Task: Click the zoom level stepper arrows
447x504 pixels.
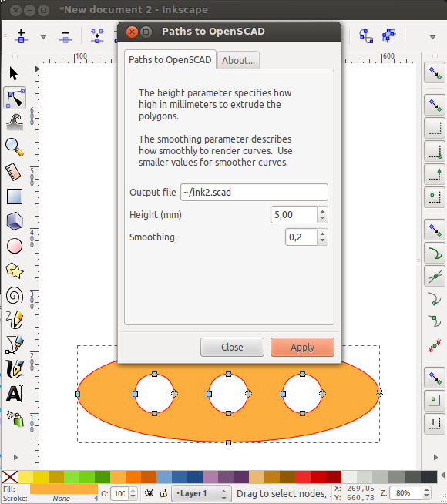Action: tap(426, 492)
